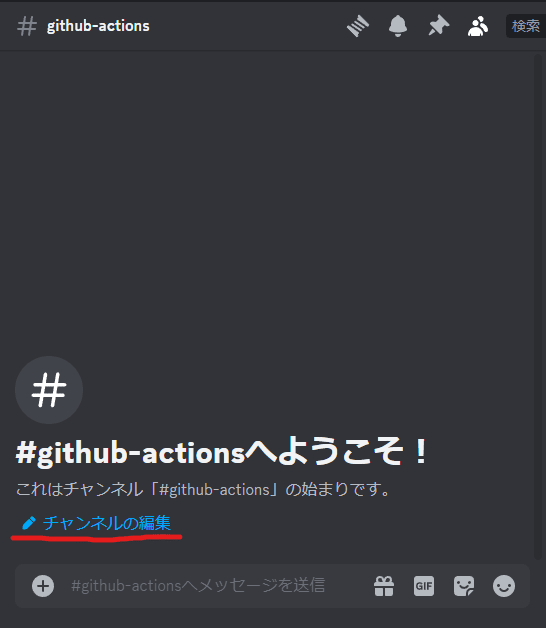Viewport: 546px width, 628px height.
Task: Click the blue pencil edit icon
Action: (x=29, y=523)
